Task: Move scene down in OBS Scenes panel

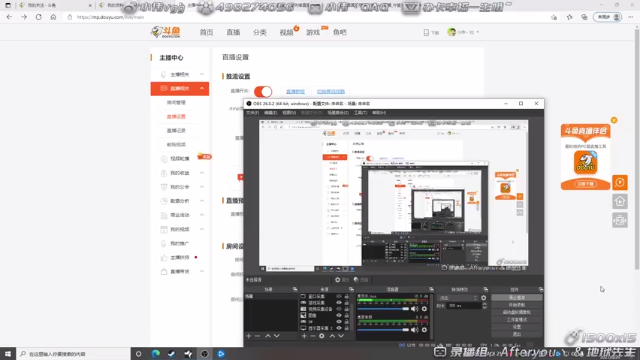Action: pyautogui.click(x=277, y=336)
